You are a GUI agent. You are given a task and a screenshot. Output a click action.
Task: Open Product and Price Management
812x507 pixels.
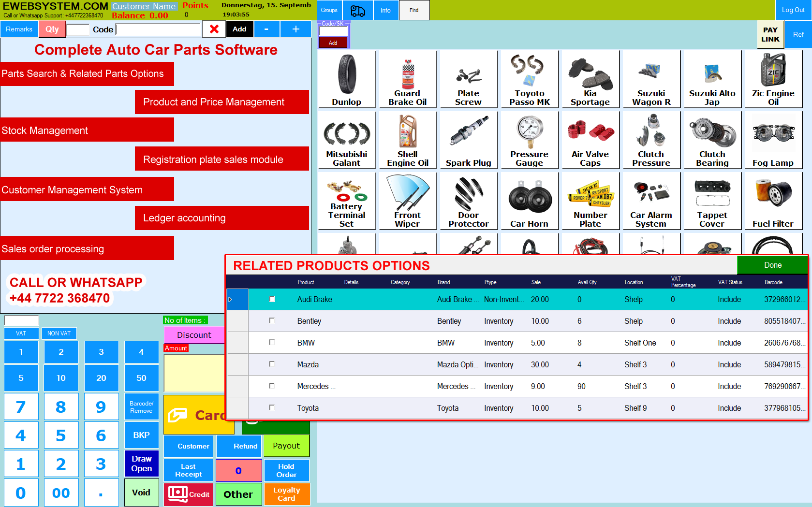222,102
